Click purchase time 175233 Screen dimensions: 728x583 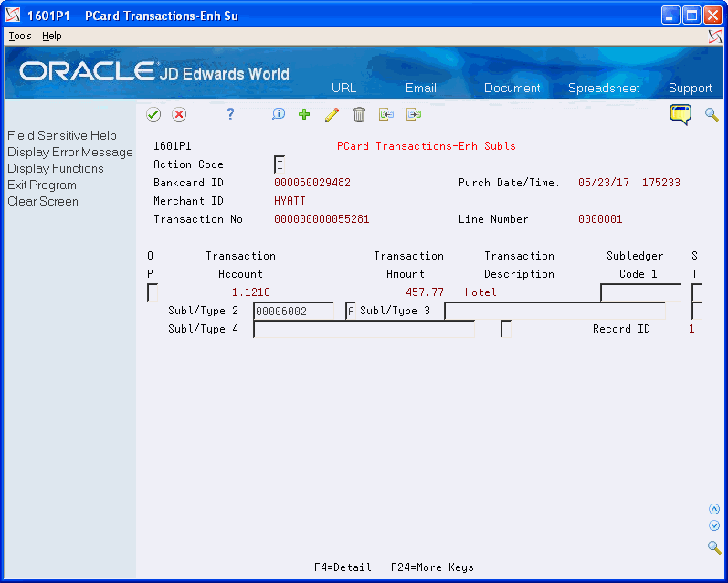pyautogui.click(x=661, y=183)
